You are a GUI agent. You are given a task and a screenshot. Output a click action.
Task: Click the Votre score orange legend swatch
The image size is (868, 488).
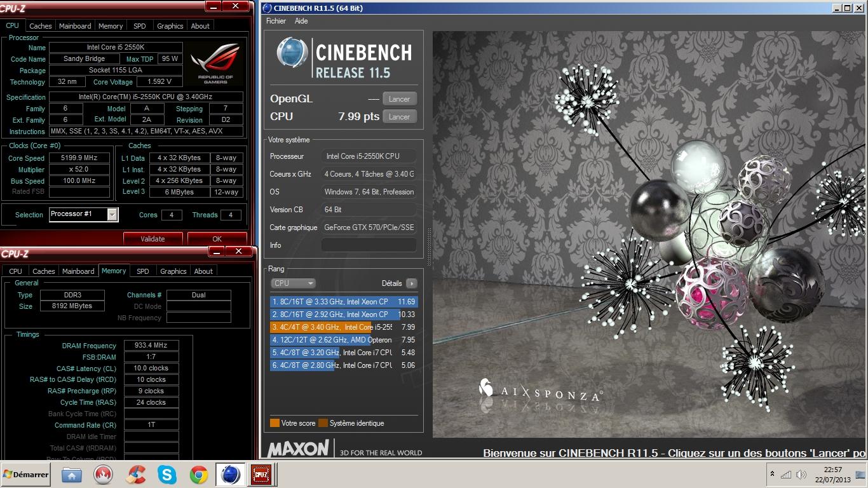coord(275,423)
